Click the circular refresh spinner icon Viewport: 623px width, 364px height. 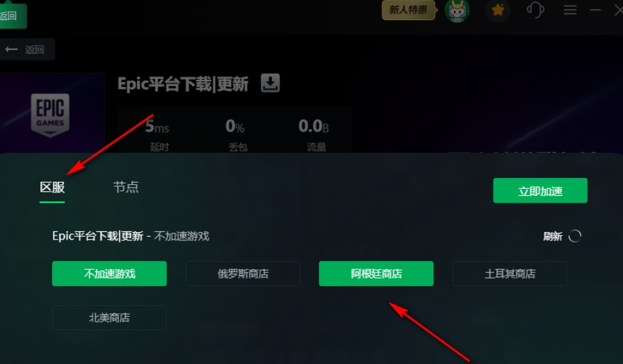click(x=574, y=236)
